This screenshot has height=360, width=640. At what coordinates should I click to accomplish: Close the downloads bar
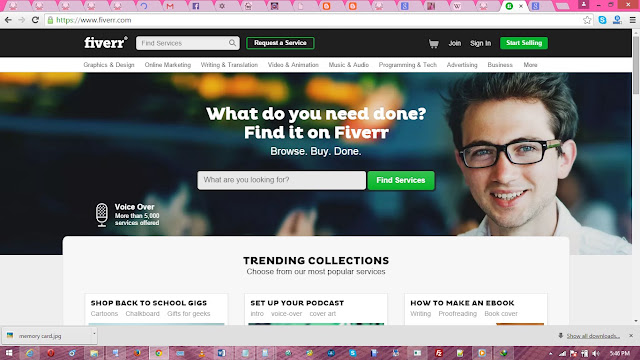click(x=631, y=336)
